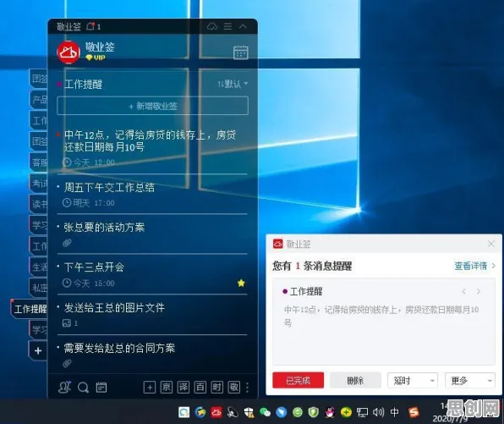The height and width of the screenshot is (424, 504).
Task: Close the 敬业签 reminder popup
Action: (491, 244)
